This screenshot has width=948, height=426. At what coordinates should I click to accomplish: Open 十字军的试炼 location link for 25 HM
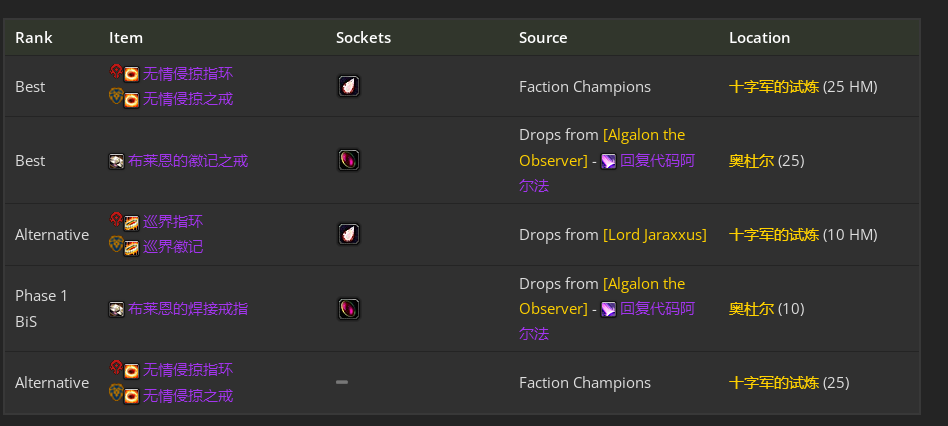774,86
